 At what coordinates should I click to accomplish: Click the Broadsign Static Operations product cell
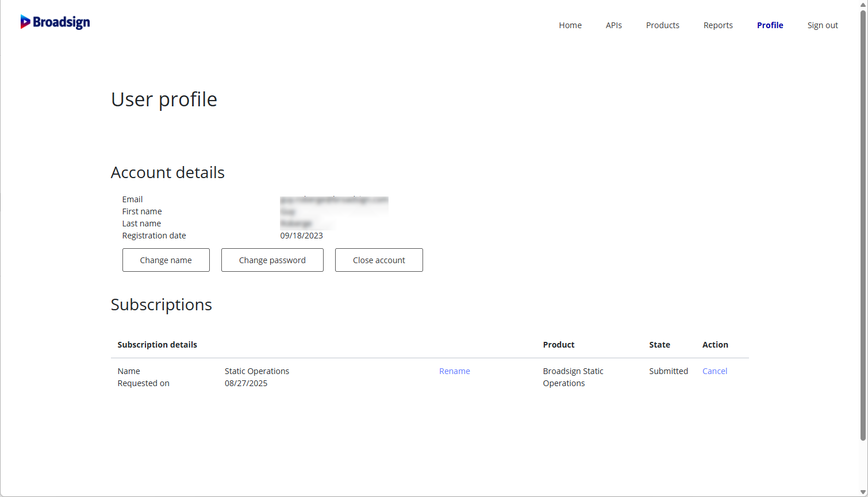click(573, 377)
